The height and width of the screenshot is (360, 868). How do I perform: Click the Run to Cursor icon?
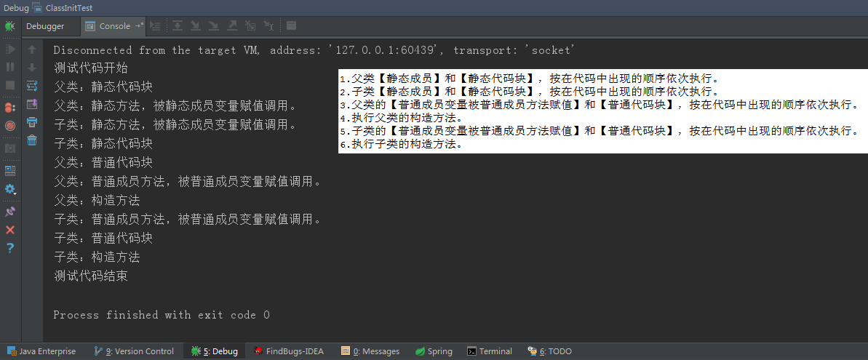[268, 25]
